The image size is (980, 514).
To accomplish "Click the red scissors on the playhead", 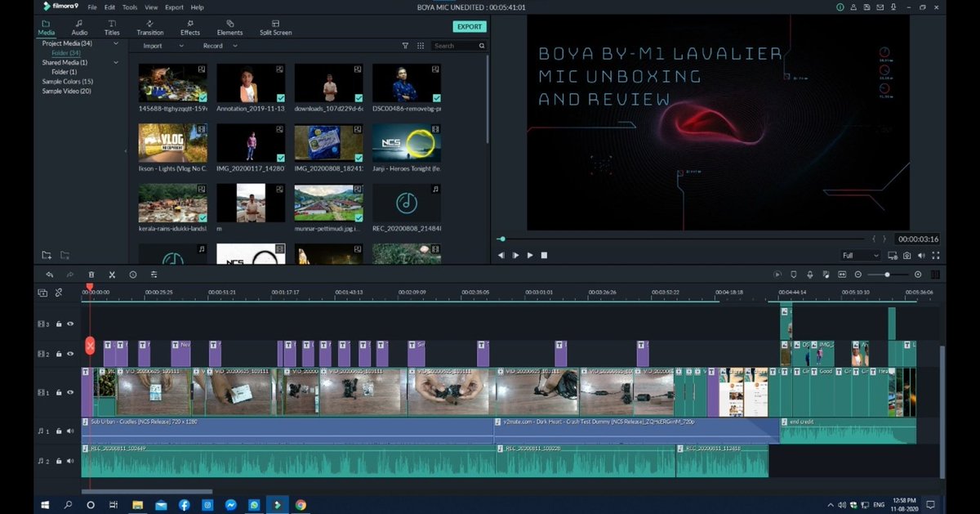I will point(90,346).
